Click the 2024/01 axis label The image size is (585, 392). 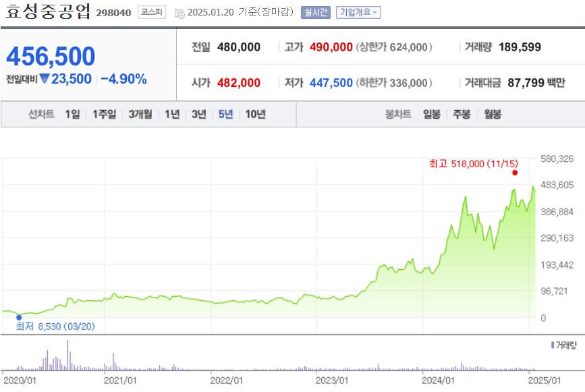coord(438,381)
